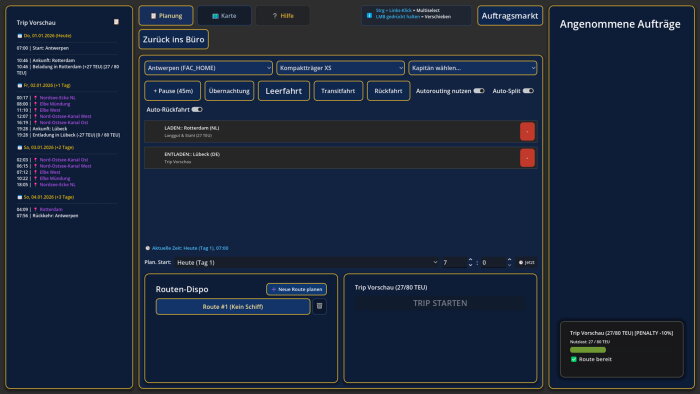Open the Kompaktträger XS ship dropdown
Screen dimensions: 700x394
pyautogui.click(x=341, y=68)
